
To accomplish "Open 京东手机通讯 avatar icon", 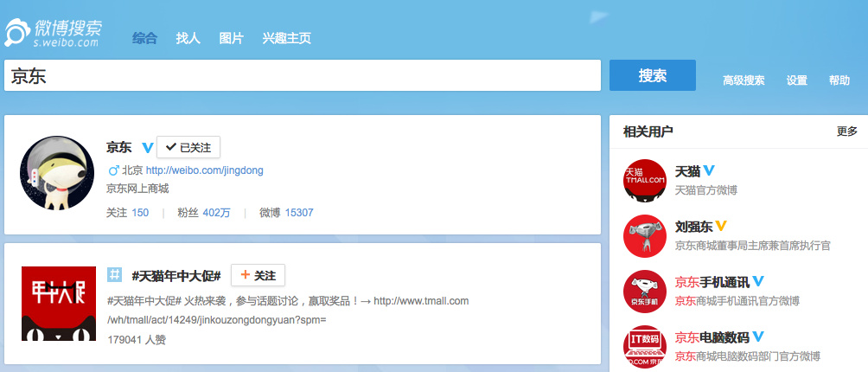I will point(644,292).
